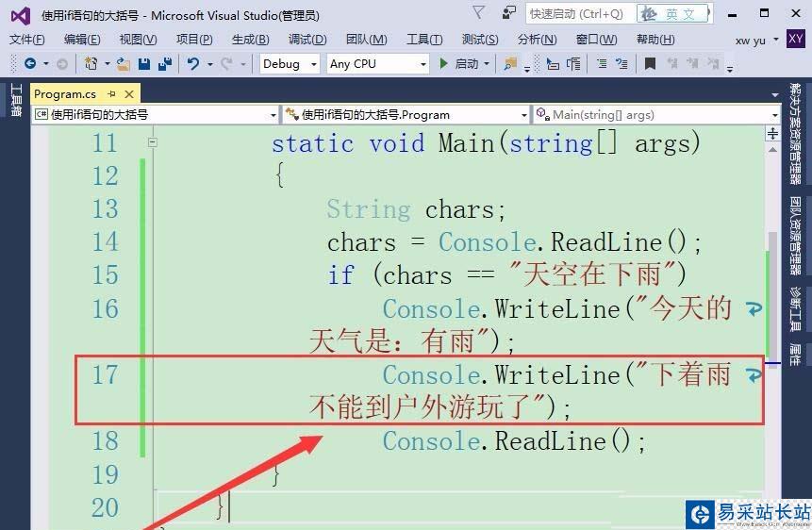
Task: Open Any CPU platform dropdown
Action: (377, 64)
